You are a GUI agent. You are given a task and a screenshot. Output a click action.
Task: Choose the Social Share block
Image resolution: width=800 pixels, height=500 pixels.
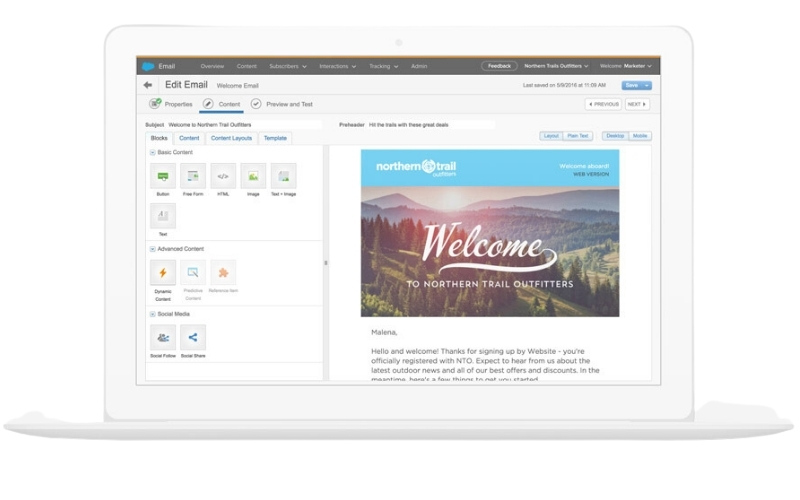click(x=192, y=337)
